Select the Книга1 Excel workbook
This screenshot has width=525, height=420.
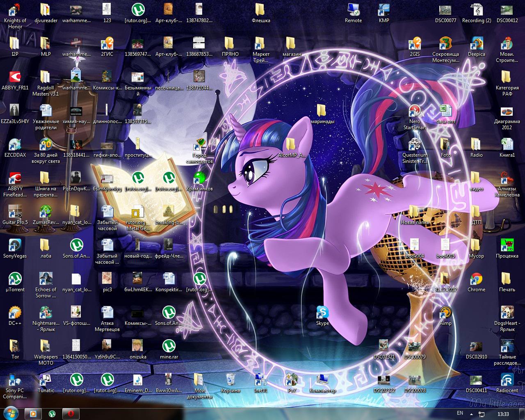click(507, 148)
